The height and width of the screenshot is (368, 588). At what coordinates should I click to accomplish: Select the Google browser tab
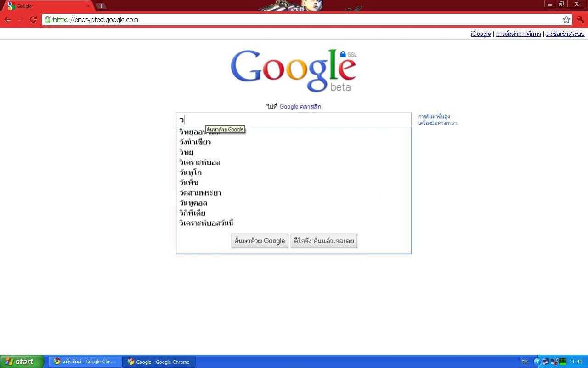(x=48, y=6)
